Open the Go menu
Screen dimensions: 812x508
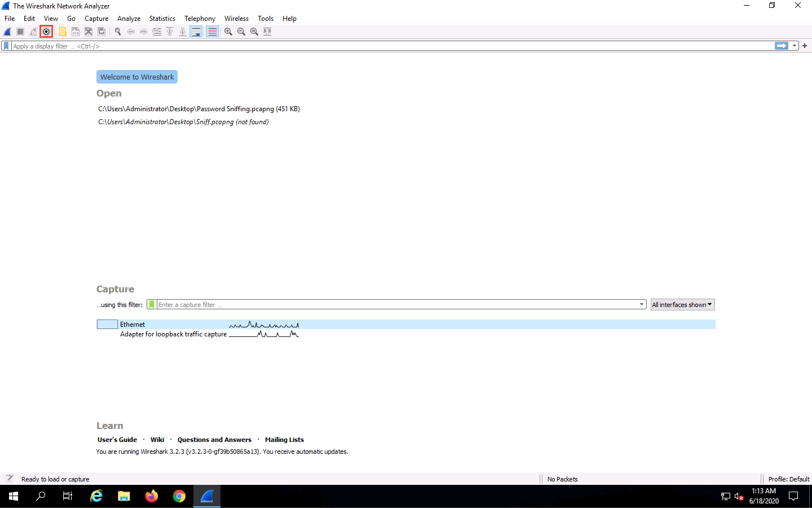71,19
